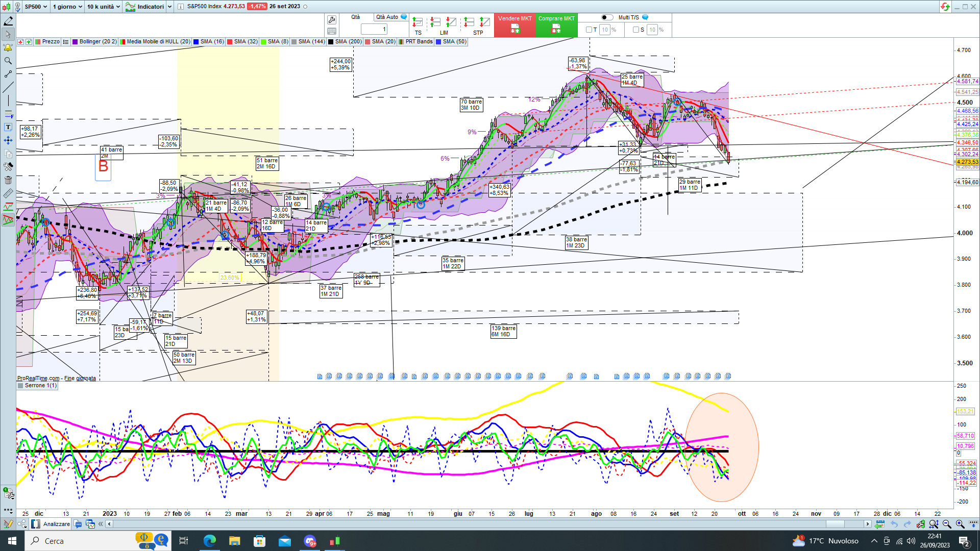This screenshot has height=551, width=980.
Task: Click the first LIM limit order icon
Action: point(435,22)
